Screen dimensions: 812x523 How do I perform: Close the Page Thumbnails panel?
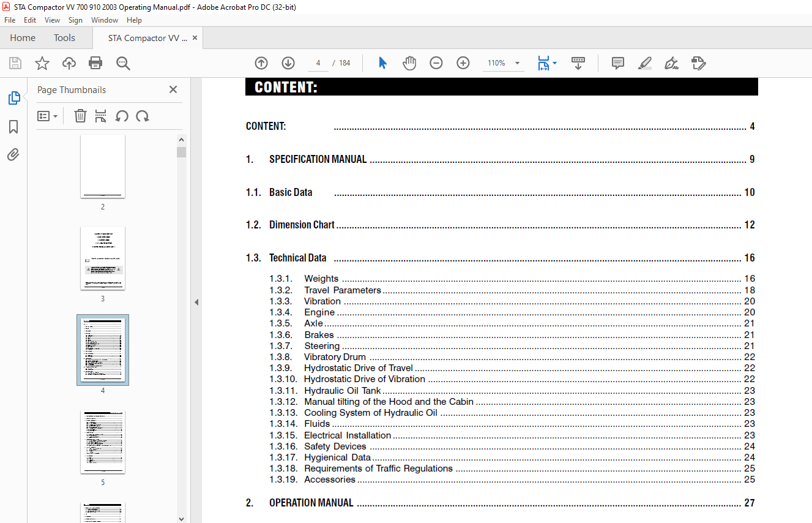point(173,89)
